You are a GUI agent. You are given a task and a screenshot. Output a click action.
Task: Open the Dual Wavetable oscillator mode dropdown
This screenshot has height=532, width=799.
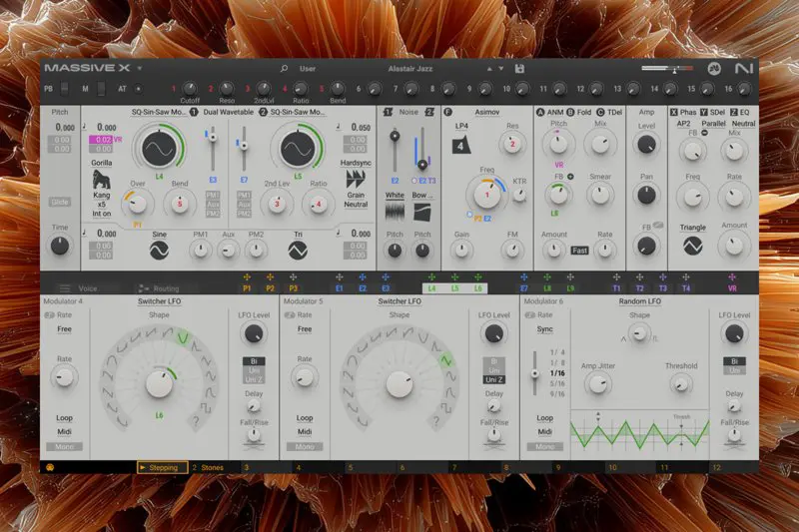point(229,113)
